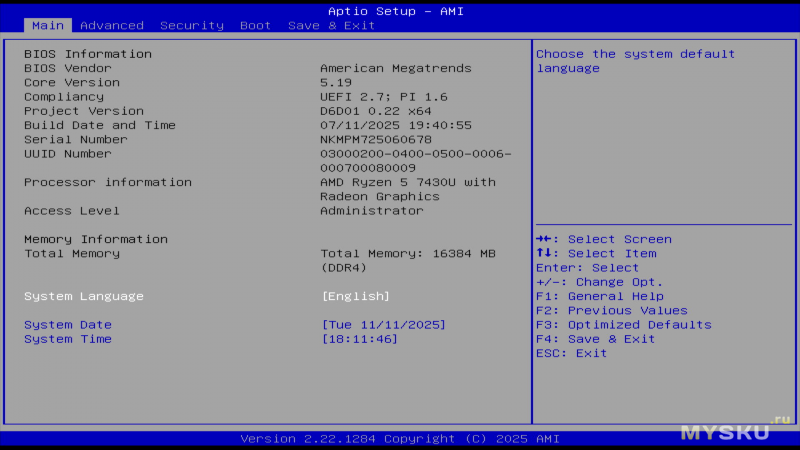Click the ESC Exit hint
Viewport: 800px width, 450px height.
571,353
